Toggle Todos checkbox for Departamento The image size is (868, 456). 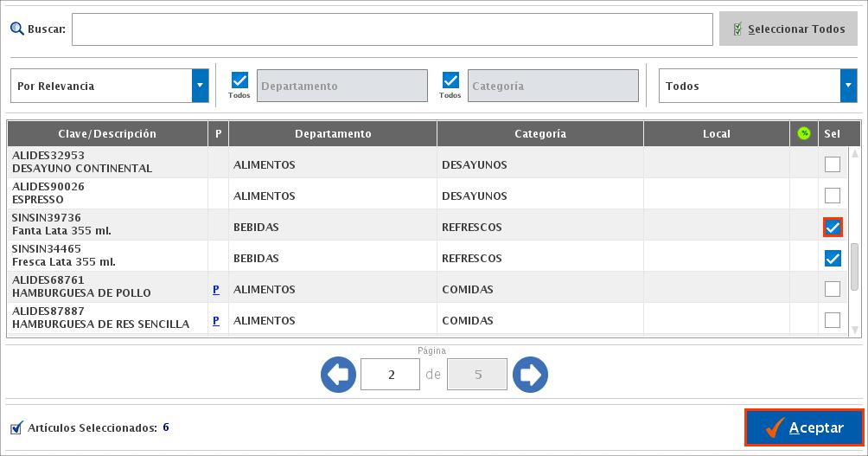[x=239, y=80]
